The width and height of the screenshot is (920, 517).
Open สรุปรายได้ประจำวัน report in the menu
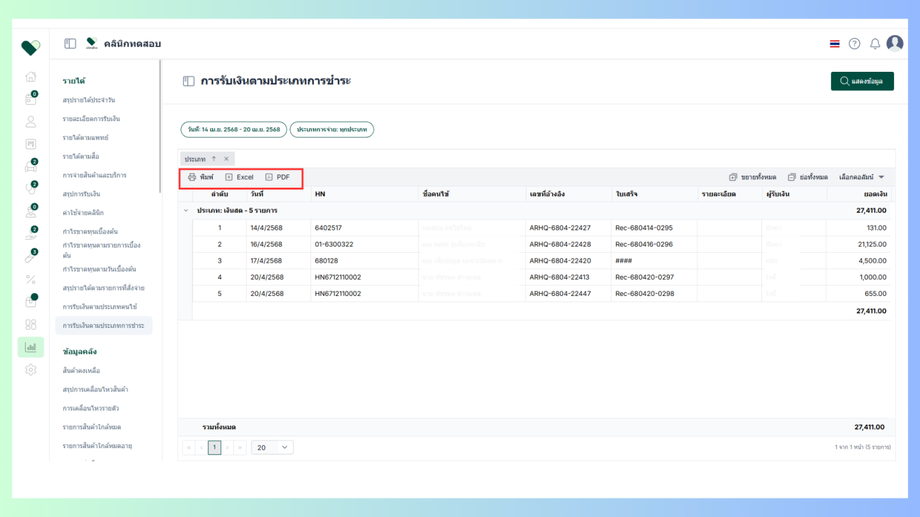pyautogui.click(x=89, y=100)
